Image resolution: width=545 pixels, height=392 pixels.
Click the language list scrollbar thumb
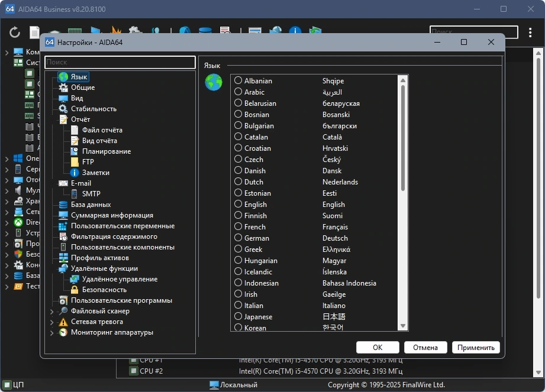(403, 138)
